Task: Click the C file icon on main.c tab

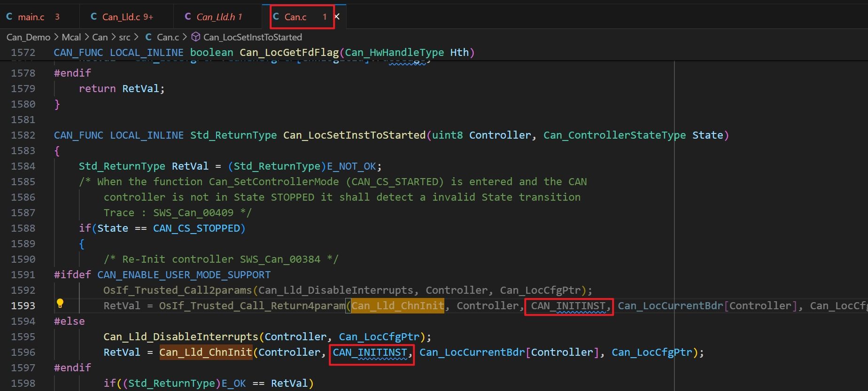Action: point(9,17)
